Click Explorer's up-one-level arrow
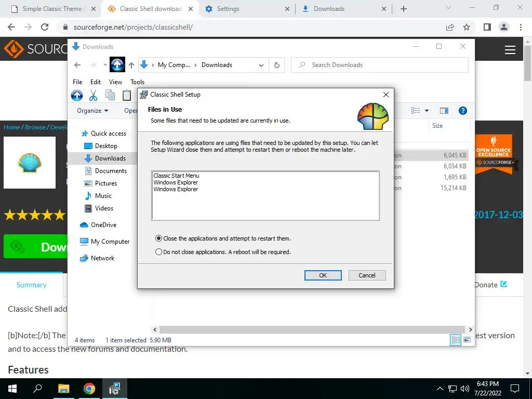This screenshot has width=532, height=399. tap(131, 65)
